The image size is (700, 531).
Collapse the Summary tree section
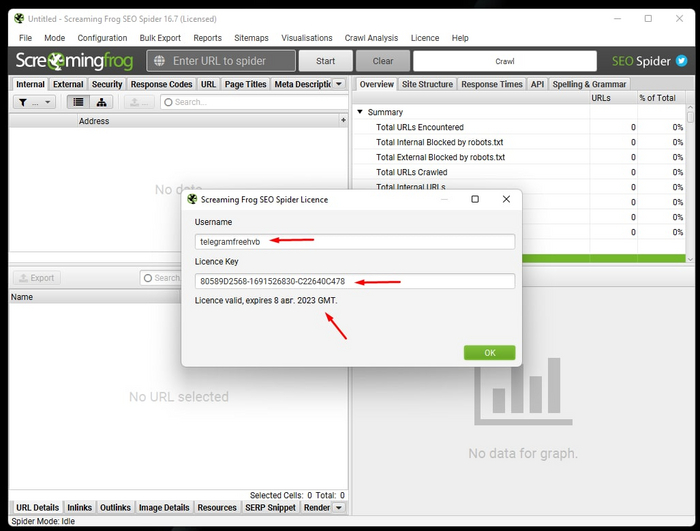click(360, 112)
